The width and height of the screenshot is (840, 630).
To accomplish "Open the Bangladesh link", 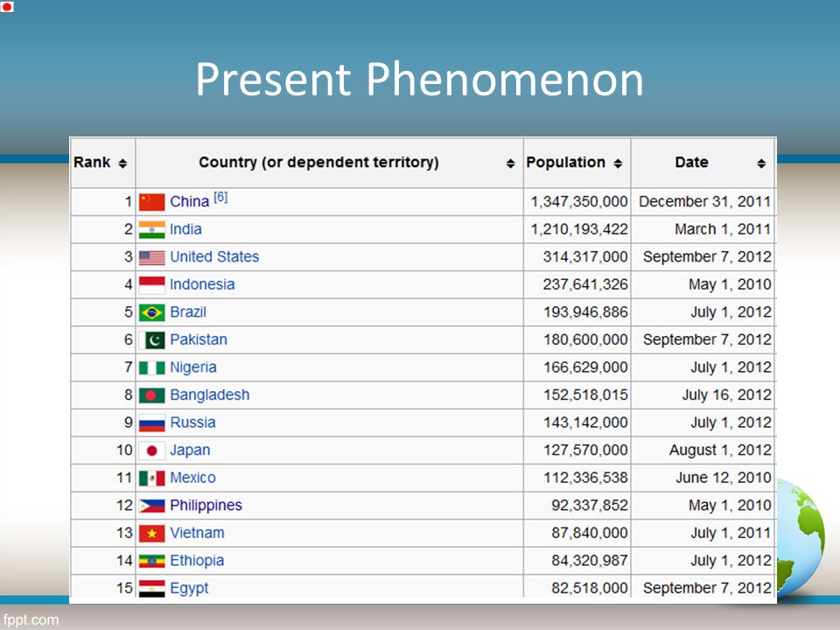I will pyautogui.click(x=209, y=395).
